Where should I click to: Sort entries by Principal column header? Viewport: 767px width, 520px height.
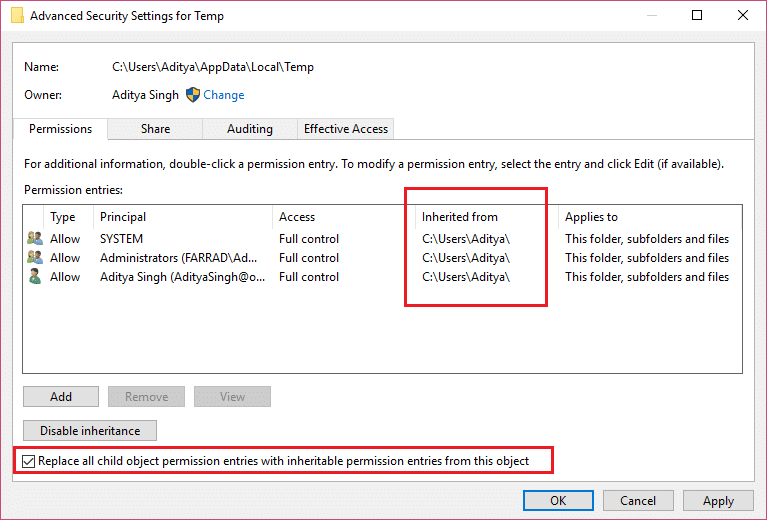point(123,217)
